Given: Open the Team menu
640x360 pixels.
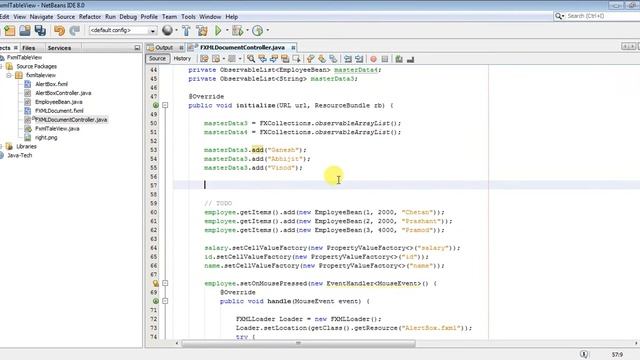Looking at the screenshot, I should [x=169, y=17].
